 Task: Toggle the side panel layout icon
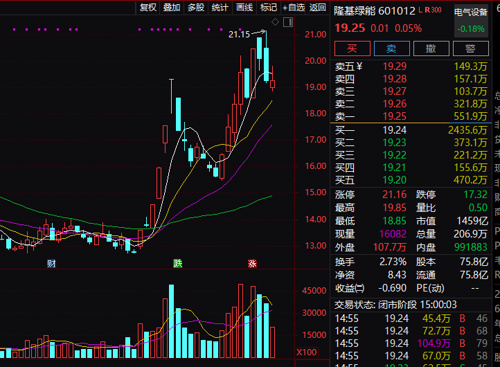[288, 22]
